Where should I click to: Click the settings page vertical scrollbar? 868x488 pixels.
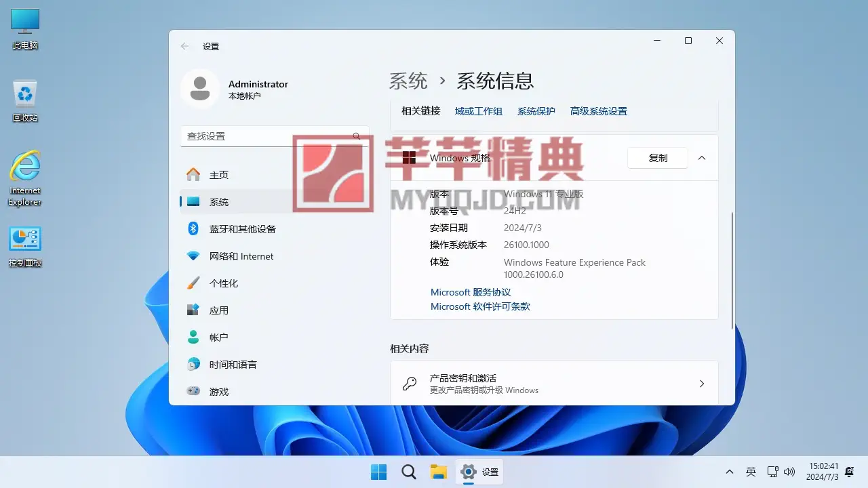pos(731,270)
